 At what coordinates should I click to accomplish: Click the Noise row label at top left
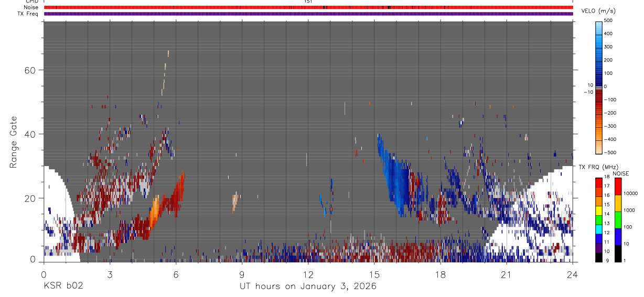point(32,7)
